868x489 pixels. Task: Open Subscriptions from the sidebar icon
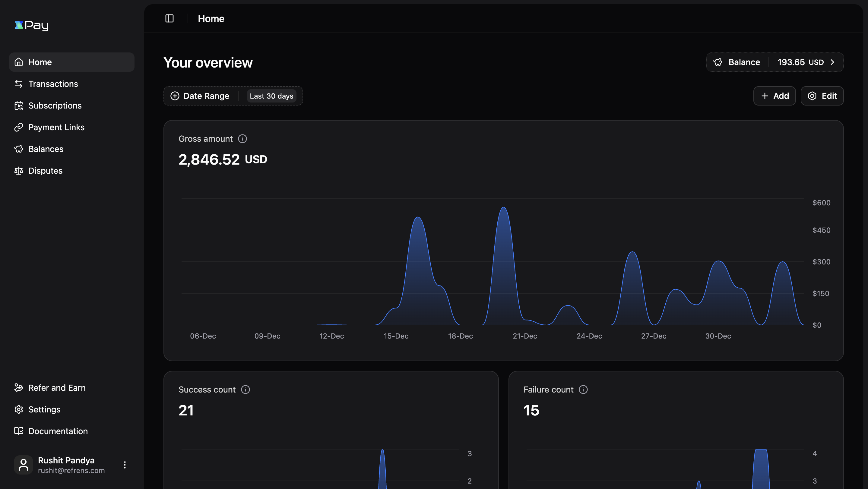coord(19,106)
